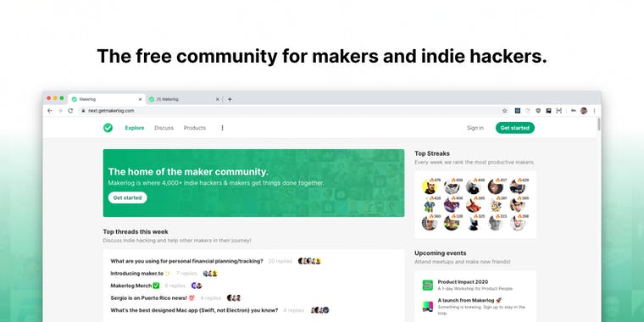
Task: Open the Product Impact 2020 event
Action: coord(463,281)
